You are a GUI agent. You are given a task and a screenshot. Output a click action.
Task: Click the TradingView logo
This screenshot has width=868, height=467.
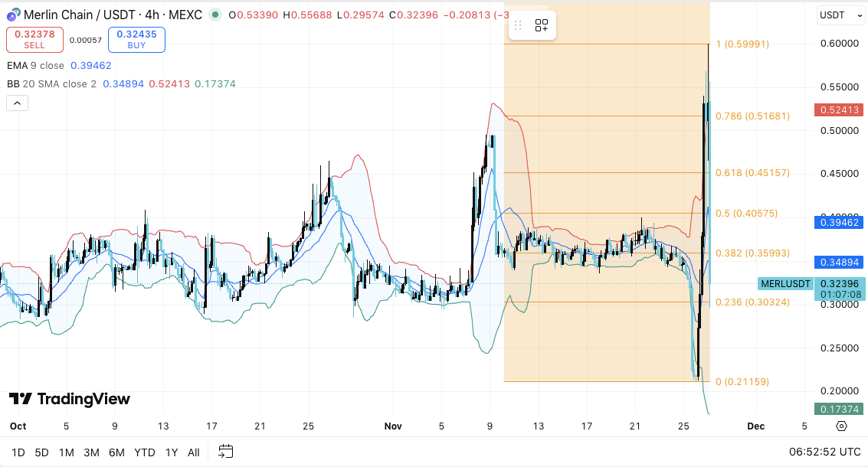(x=70, y=399)
